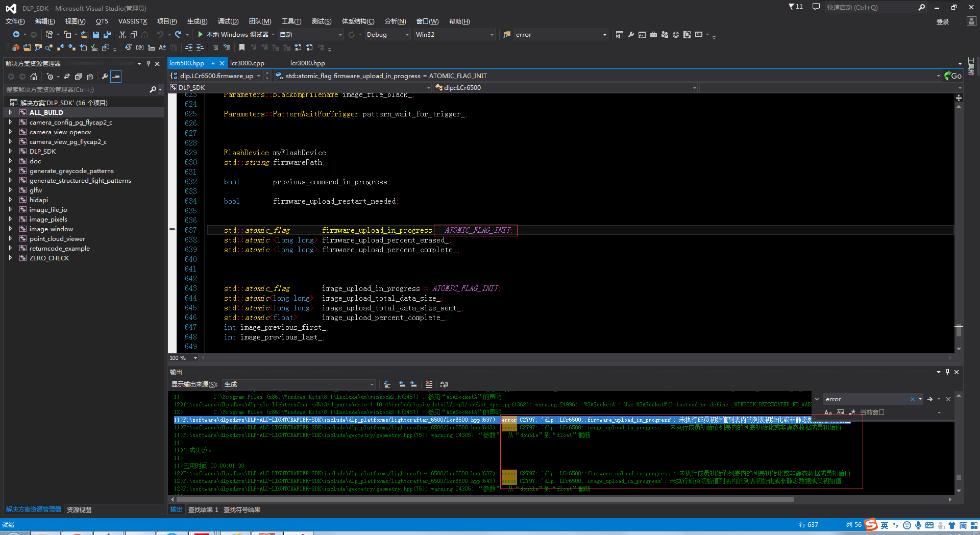980x535 pixels.
Task: Toggle word wrap in the Output panel
Action: tap(444, 384)
